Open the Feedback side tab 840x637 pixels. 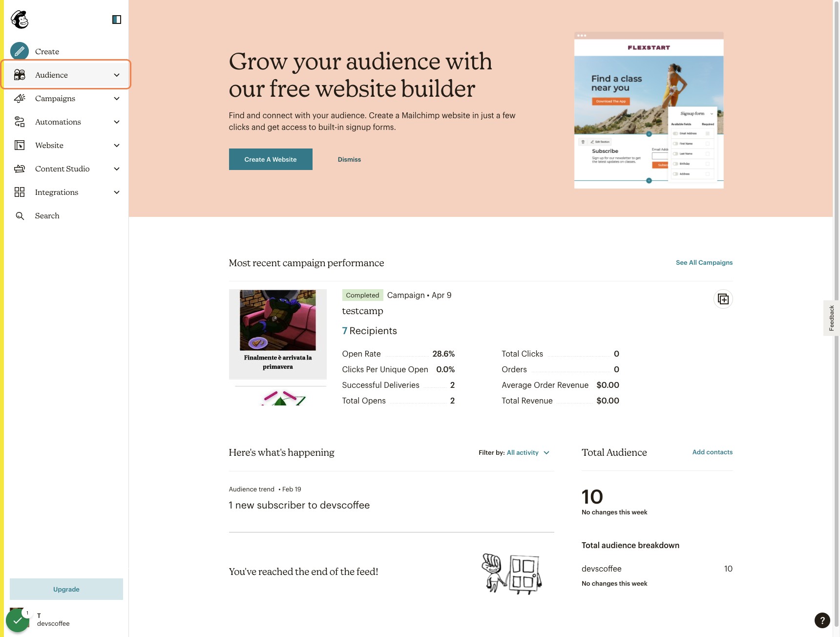[832, 318]
